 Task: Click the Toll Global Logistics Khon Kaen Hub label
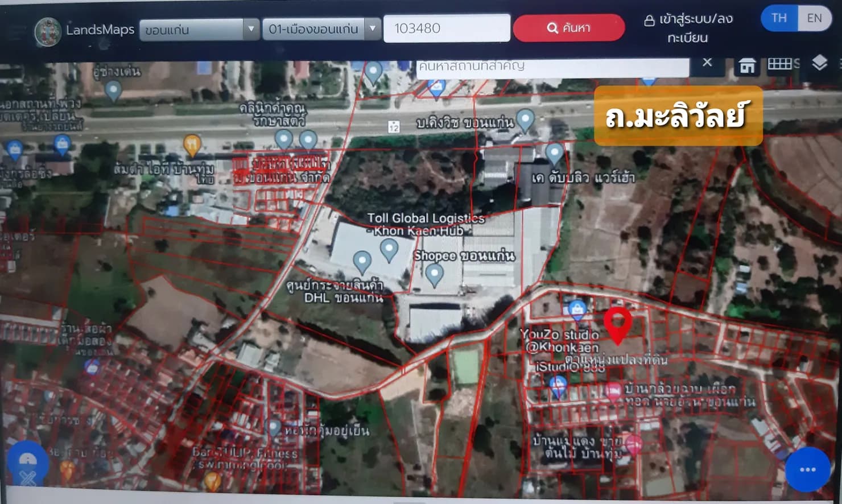[426, 224]
